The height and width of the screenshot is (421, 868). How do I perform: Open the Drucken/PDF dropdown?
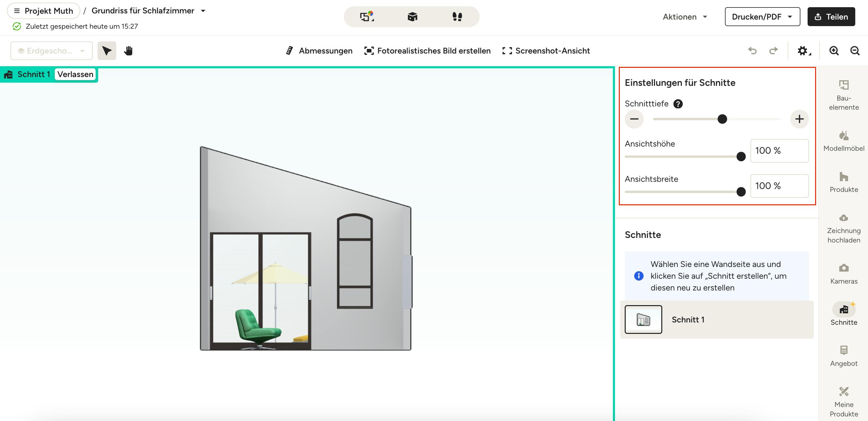pyautogui.click(x=762, y=17)
